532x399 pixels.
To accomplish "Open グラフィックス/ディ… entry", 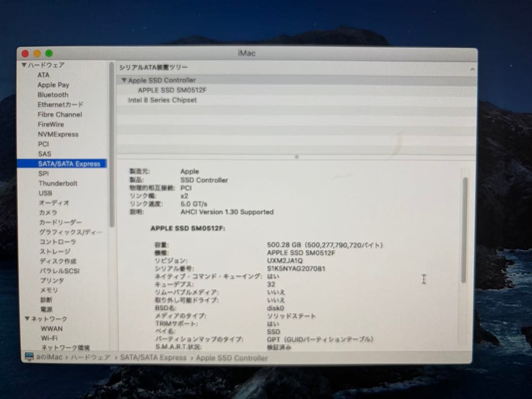I will pos(70,232).
